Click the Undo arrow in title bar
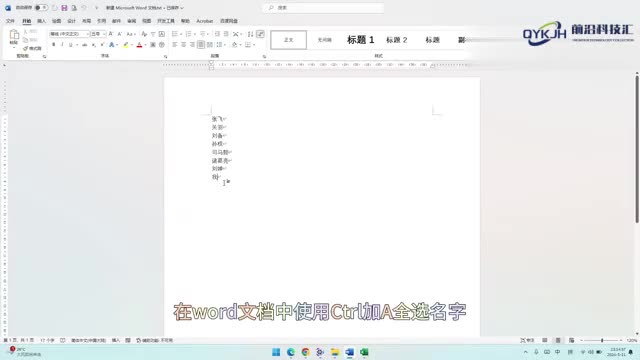Screen dimensions: 640x360 pos(84,8)
